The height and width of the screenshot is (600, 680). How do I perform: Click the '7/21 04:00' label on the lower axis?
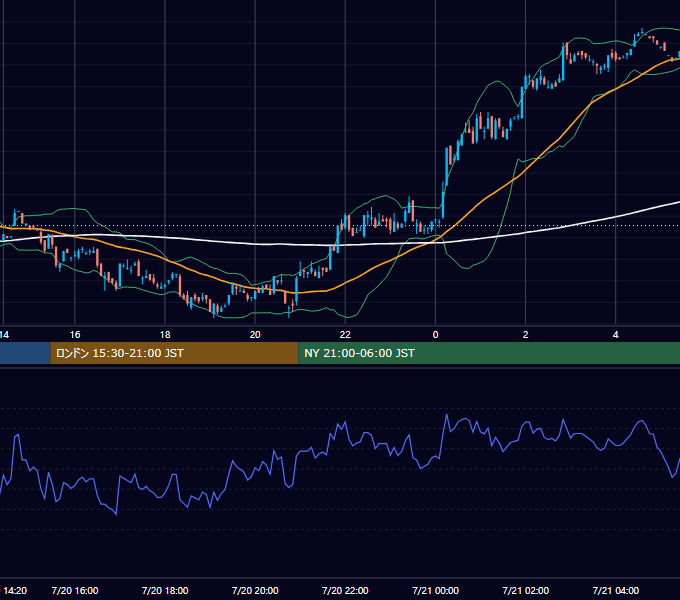pos(615,590)
